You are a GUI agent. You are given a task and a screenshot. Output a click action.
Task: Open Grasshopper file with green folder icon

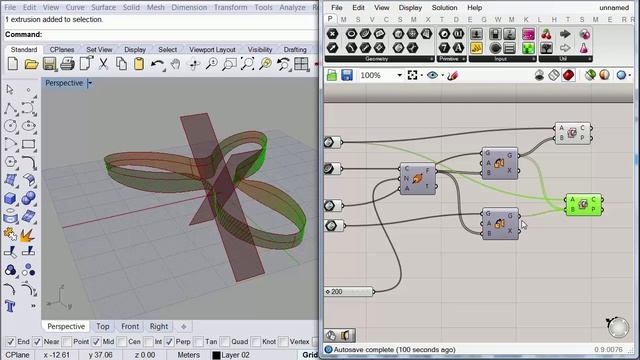point(332,75)
